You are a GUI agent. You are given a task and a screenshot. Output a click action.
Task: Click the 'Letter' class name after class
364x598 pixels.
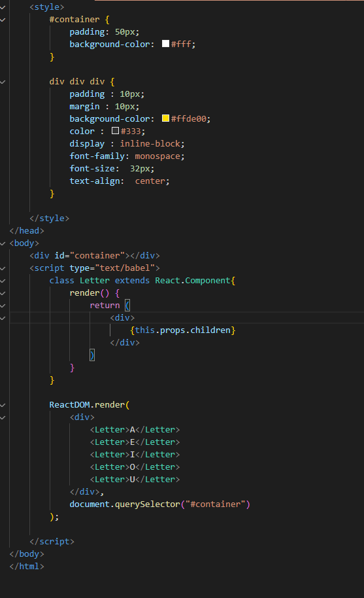point(95,280)
